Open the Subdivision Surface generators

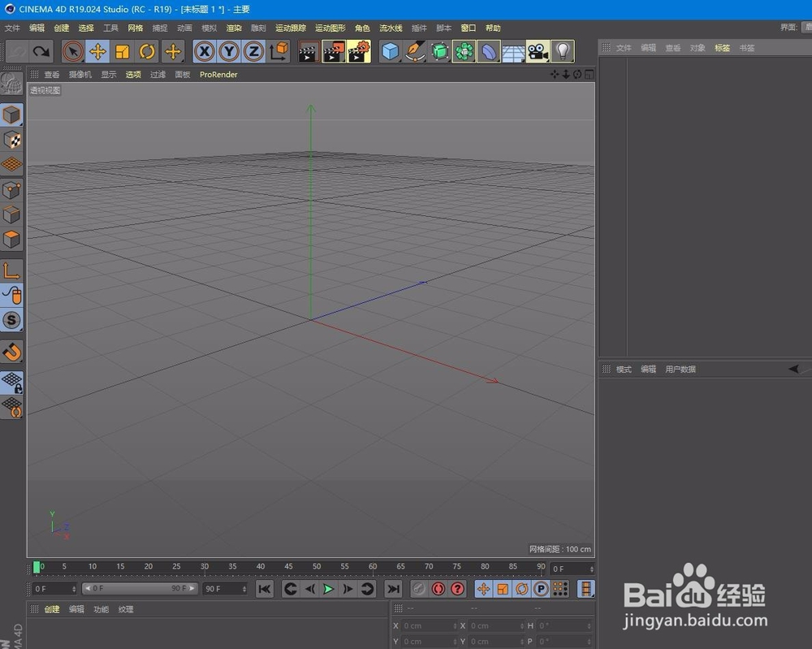click(x=439, y=51)
